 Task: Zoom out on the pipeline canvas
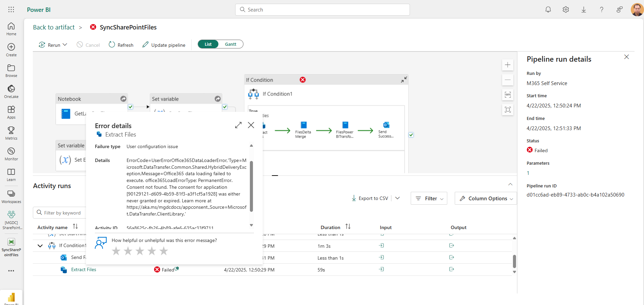tap(508, 80)
